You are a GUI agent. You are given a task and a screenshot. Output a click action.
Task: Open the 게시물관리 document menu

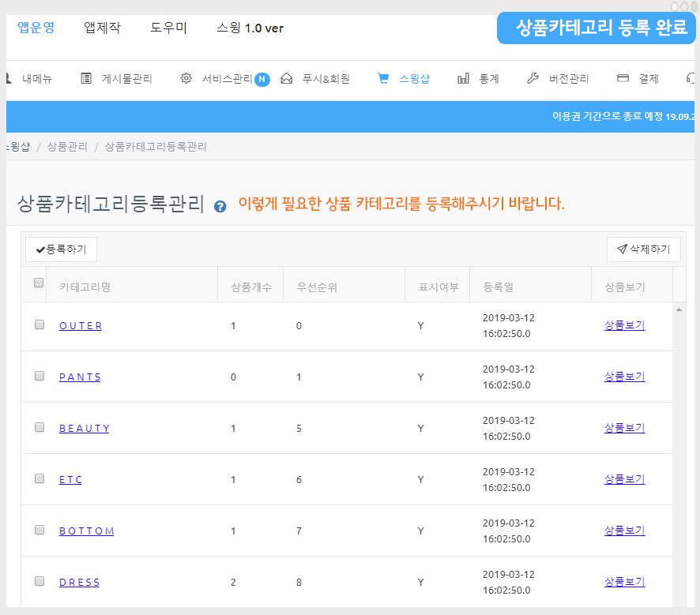point(117,79)
